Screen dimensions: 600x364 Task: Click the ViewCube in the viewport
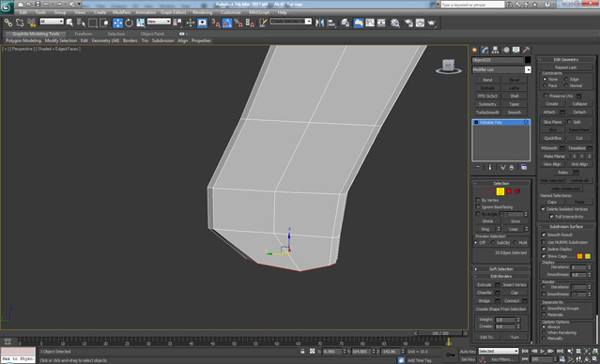pos(449,66)
